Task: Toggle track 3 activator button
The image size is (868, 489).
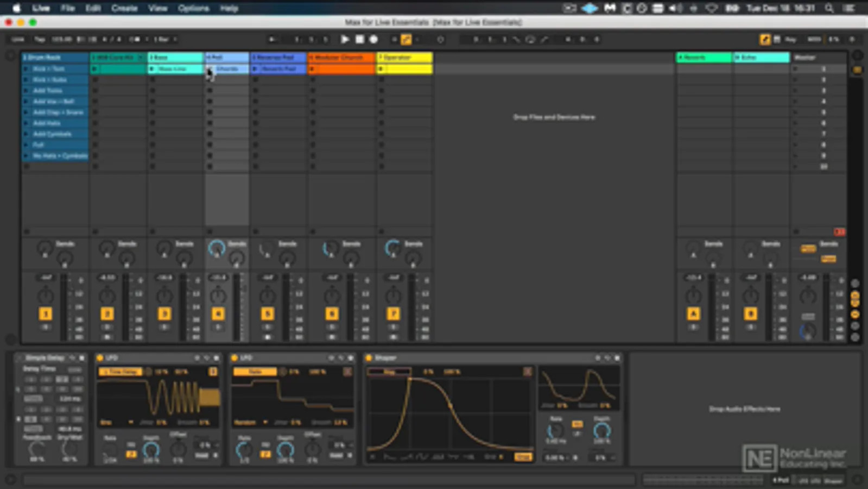Action: point(164,314)
